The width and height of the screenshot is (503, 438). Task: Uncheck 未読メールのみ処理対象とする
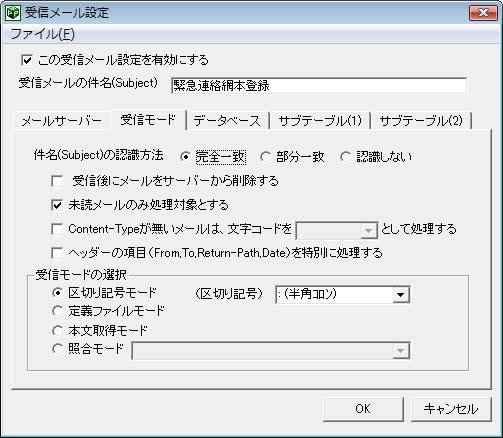coord(57,205)
